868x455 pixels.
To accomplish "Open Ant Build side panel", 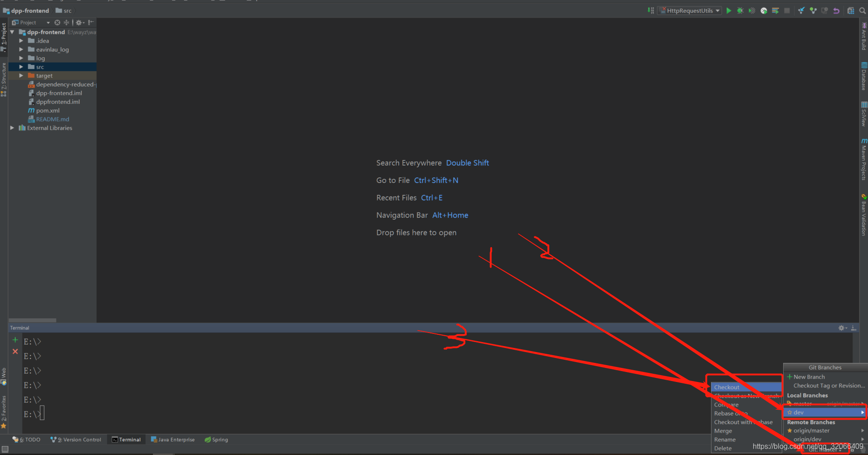I will [x=864, y=36].
